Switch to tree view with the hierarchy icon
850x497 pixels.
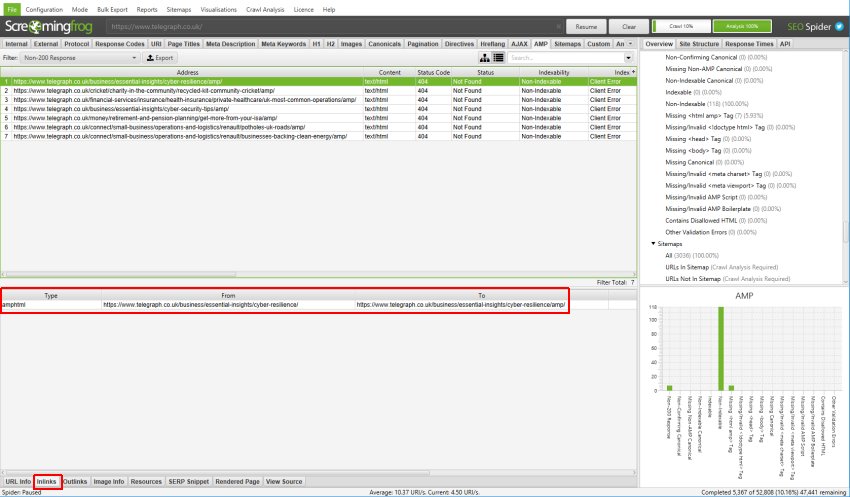[x=485, y=57]
